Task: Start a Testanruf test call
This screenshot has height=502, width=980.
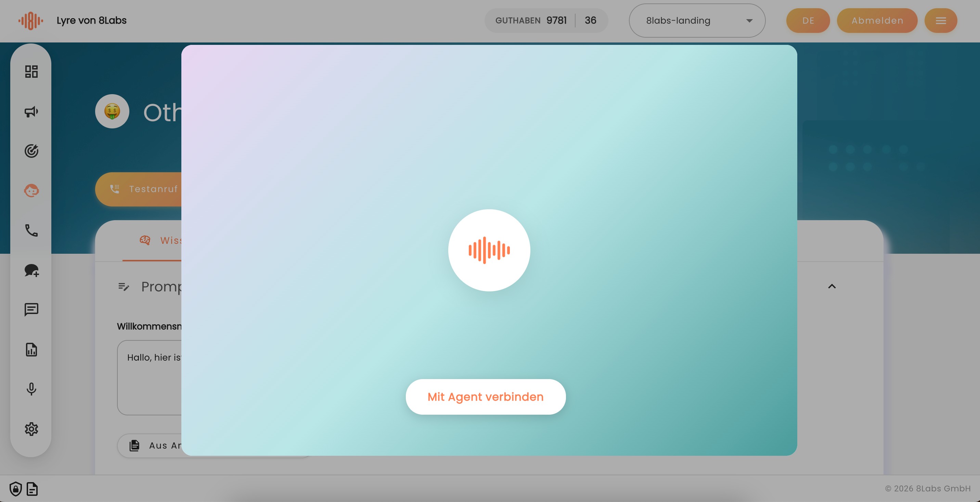Action: 139,189
